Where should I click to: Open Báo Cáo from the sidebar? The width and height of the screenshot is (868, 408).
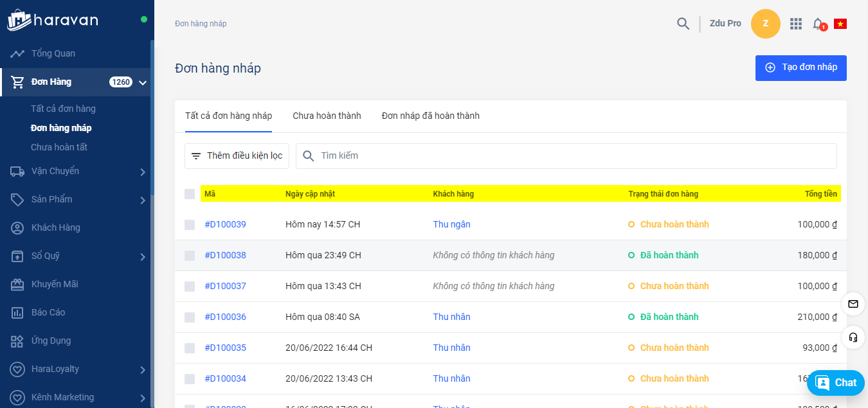[48, 312]
